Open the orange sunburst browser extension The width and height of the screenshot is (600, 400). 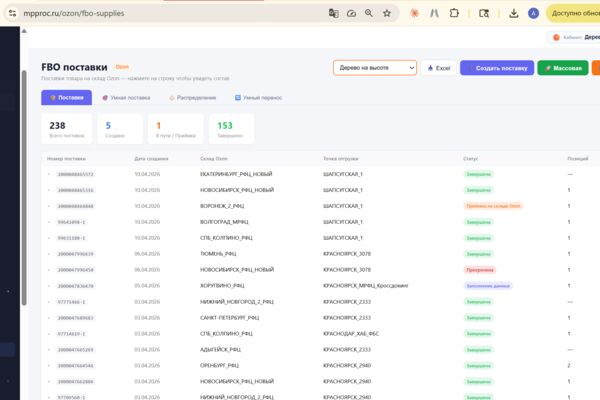(414, 13)
